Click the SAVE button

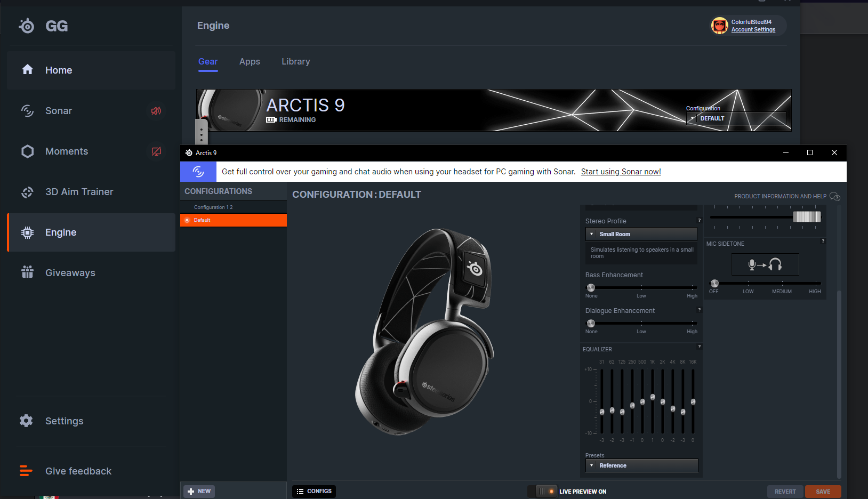pyautogui.click(x=823, y=492)
